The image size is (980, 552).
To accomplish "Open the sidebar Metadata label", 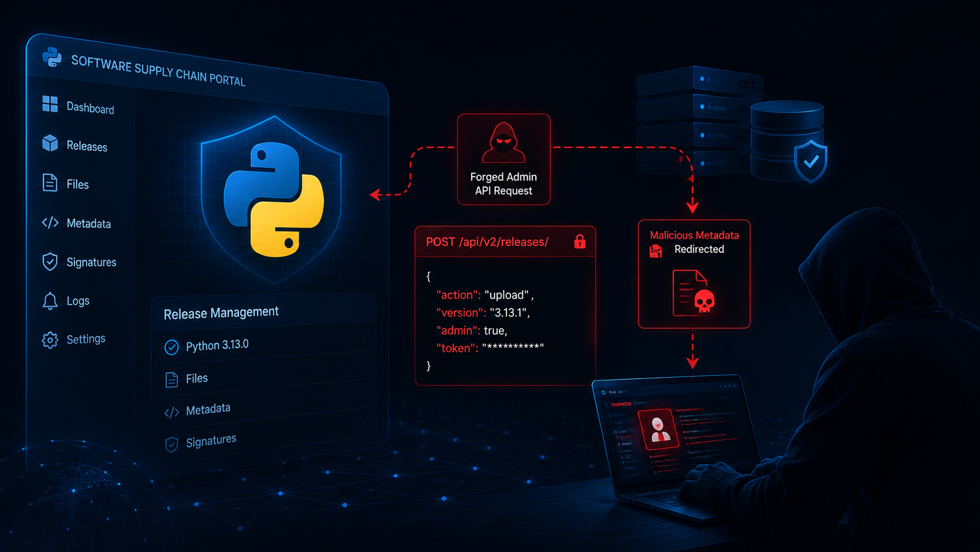I will pyautogui.click(x=89, y=223).
